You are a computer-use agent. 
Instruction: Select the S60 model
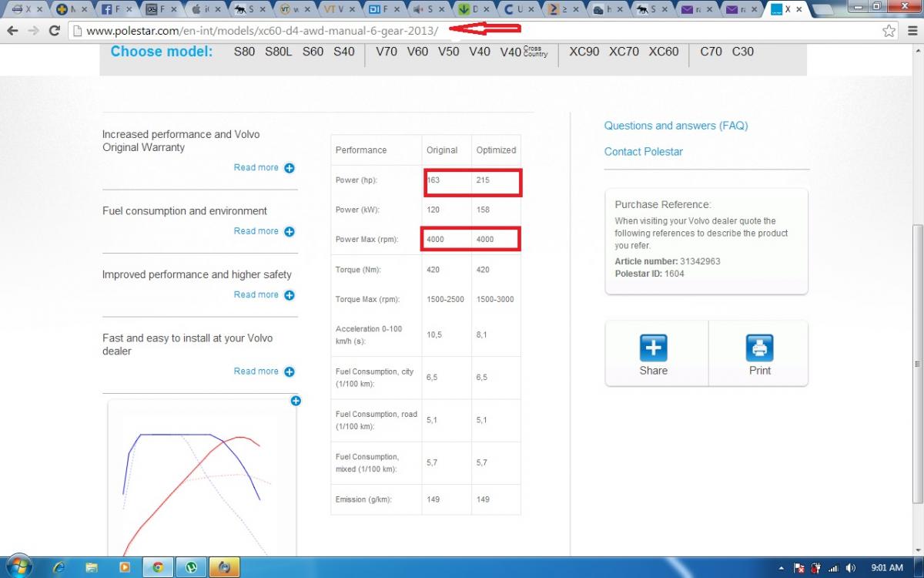(x=313, y=52)
